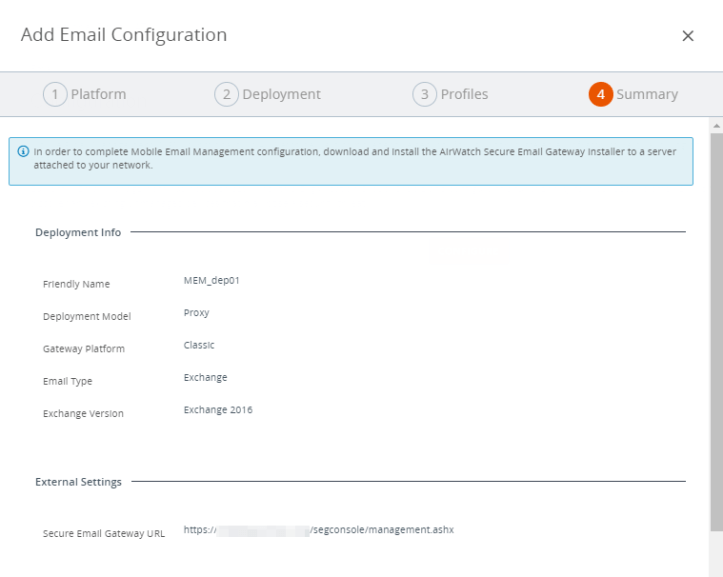Viewport: 723px width, 577px height.
Task: Click the Secure Email Gateway URL value
Action: click(x=318, y=530)
